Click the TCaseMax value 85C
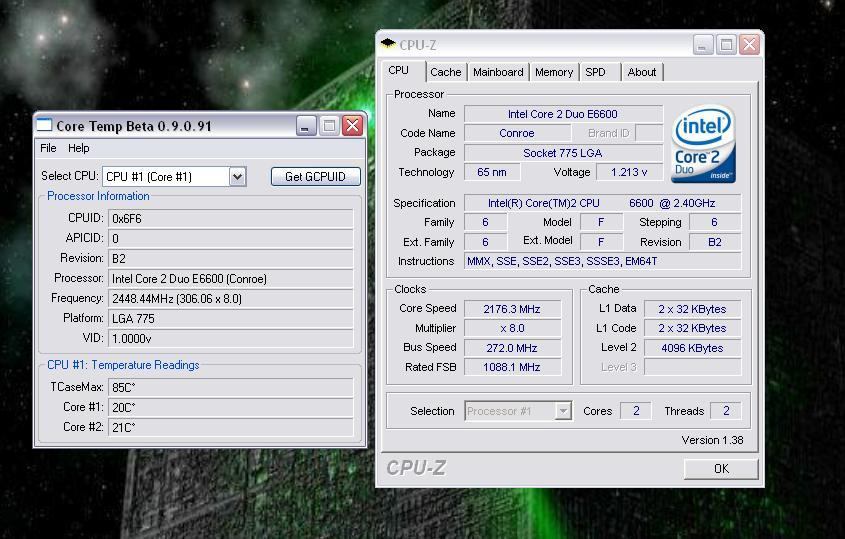This screenshot has height=539, width=845. 231,388
